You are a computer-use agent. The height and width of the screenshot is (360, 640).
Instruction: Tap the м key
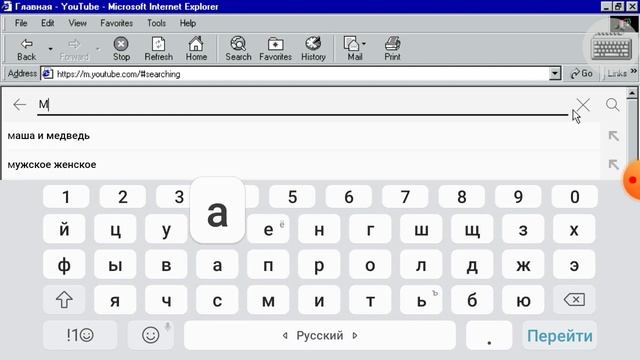tap(268, 300)
